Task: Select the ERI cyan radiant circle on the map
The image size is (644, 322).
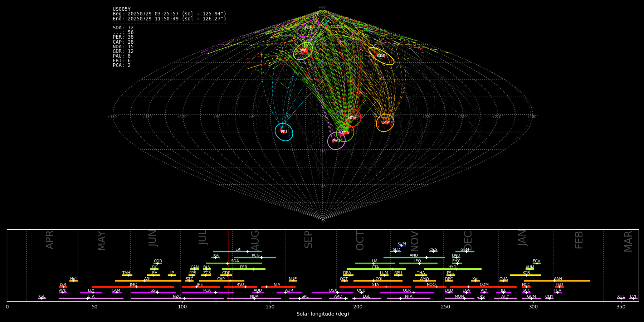Action: pyautogui.click(x=284, y=132)
